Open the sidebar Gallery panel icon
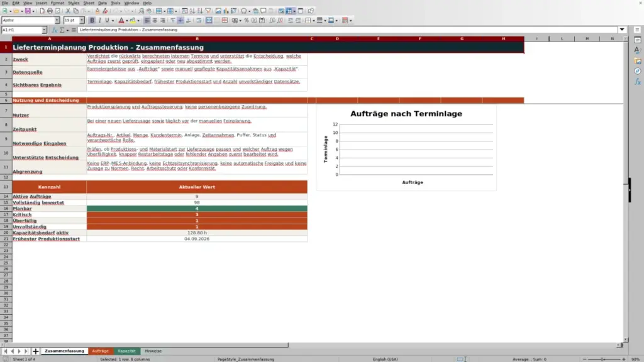 click(638, 61)
